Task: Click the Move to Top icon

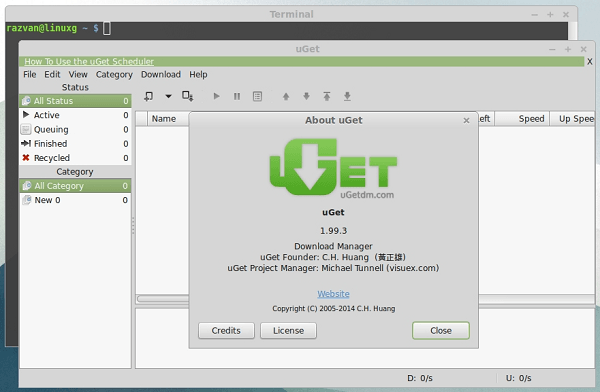Action: 327,96
